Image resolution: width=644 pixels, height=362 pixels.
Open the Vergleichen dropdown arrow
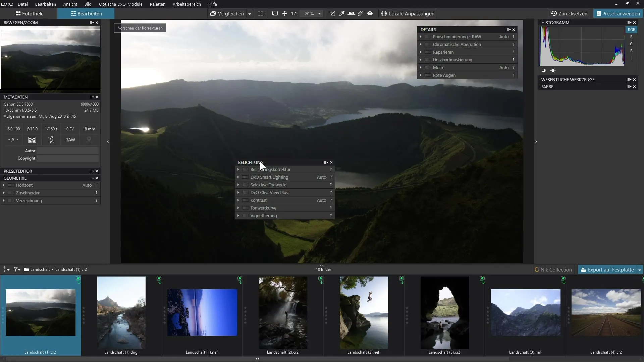(250, 14)
